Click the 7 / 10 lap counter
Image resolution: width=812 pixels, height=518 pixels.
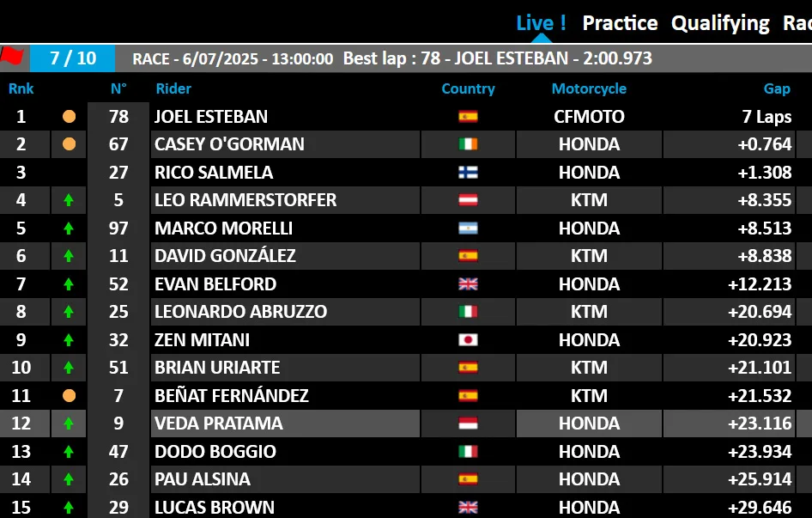pyautogui.click(x=73, y=58)
